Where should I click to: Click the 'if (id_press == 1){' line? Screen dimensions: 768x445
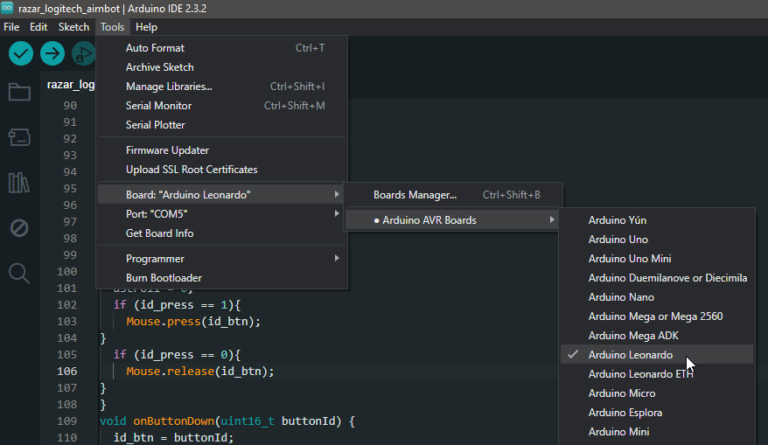tap(177, 305)
